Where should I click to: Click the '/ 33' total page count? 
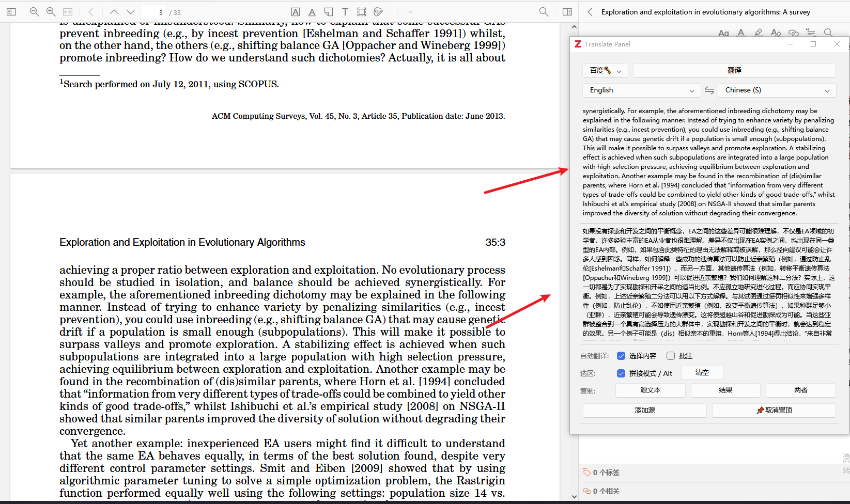175,12
